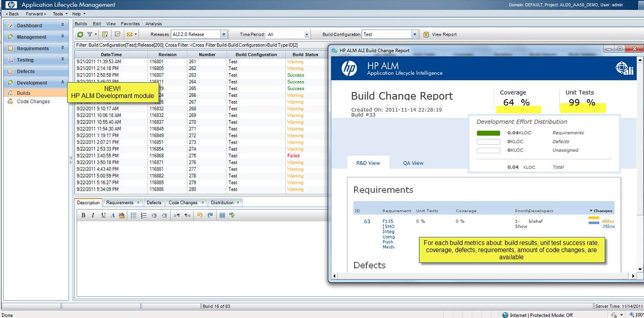This screenshot has width=644, height=318.
Task: Select Code Changes in Development sidebar
Action: [33, 102]
